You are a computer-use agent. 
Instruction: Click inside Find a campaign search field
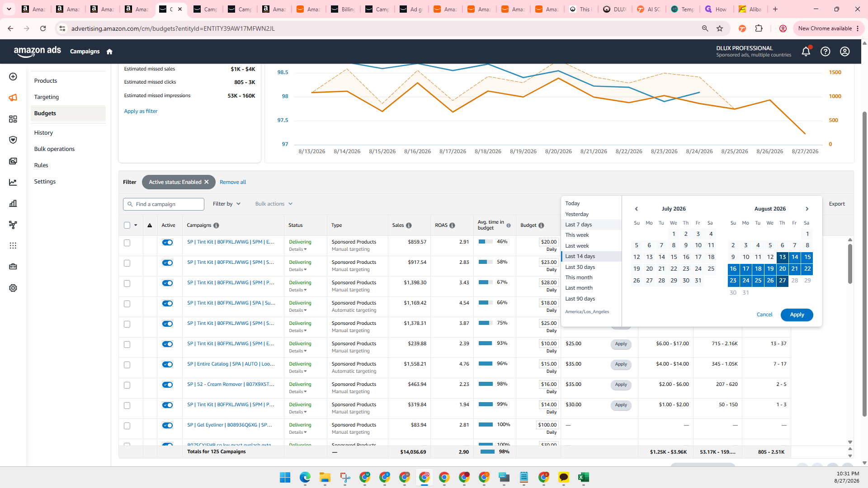tap(164, 204)
